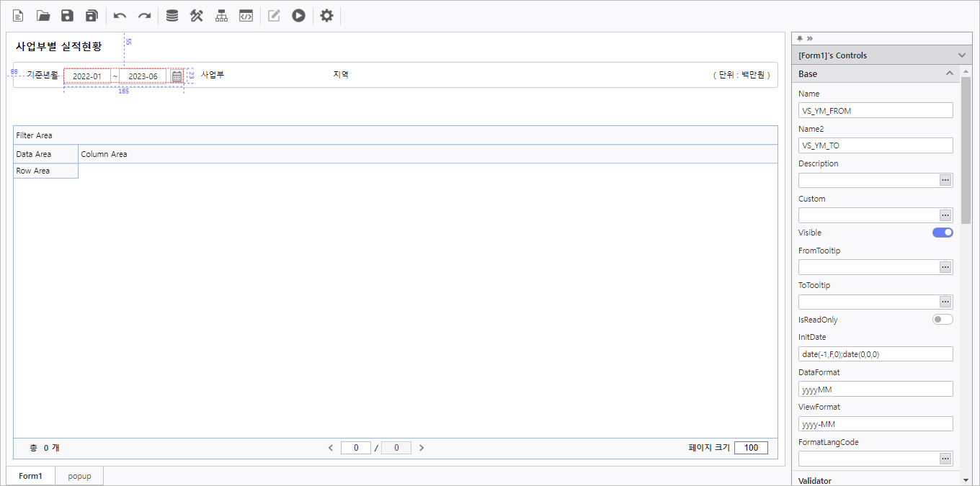Image resolution: width=980 pixels, height=486 pixels.
Task: Enable the IsReadOnly toggle
Action: click(x=943, y=320)
